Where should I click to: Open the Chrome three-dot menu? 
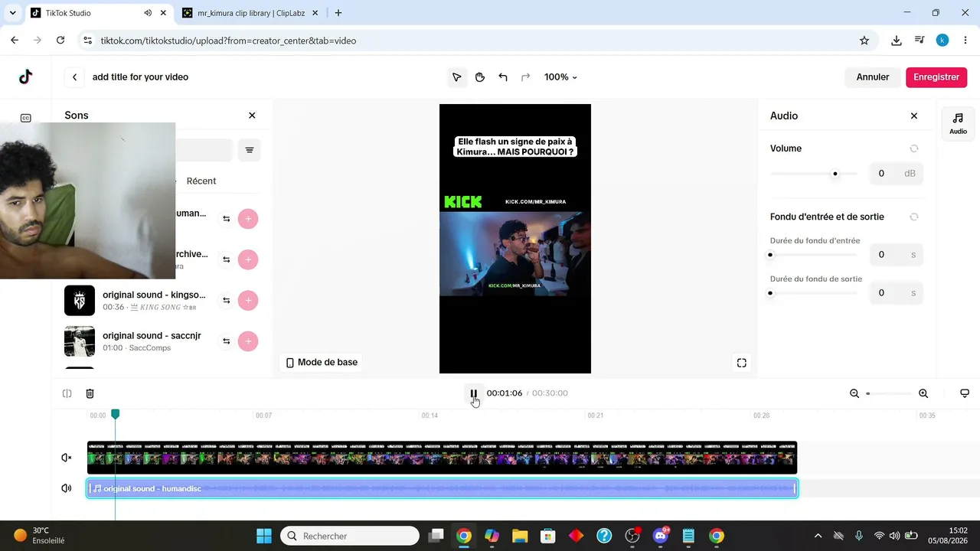pos(965,41)
